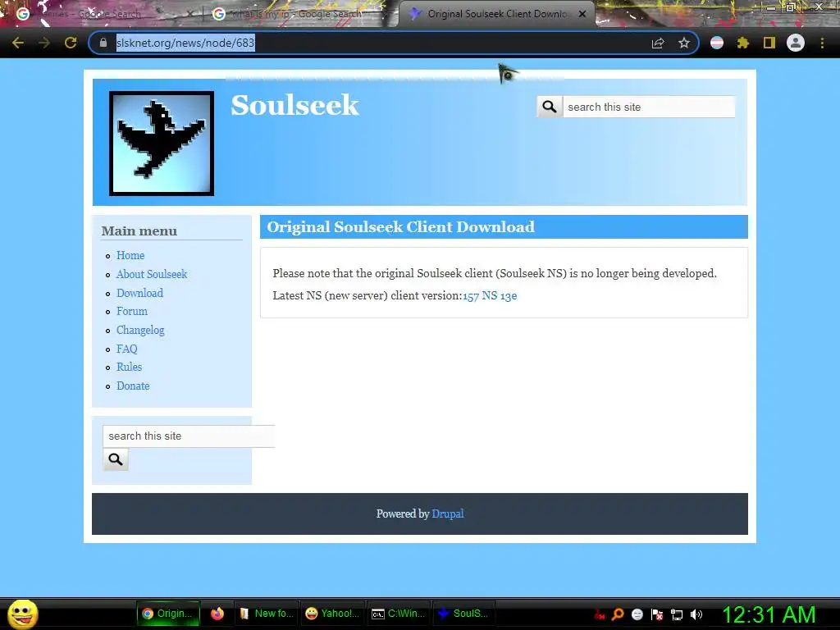The image size is (840, 630).
Task: Click the header search magnifier button
Action: click(550, 107)
